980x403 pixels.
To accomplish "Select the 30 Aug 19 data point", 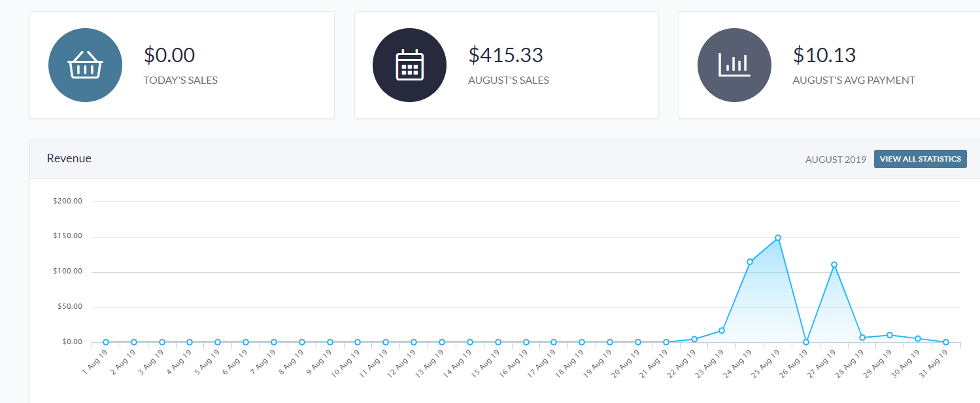I will coord(918,338).
